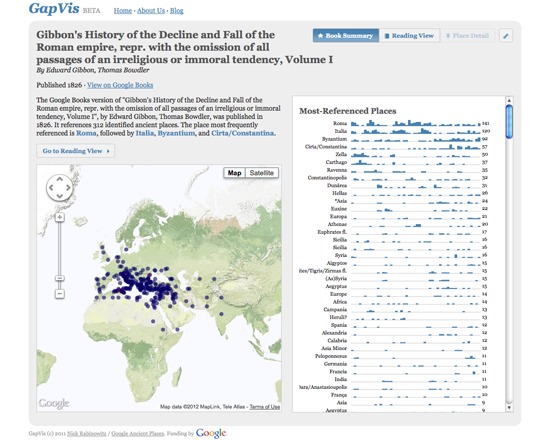
Task: Click the Google logo in the footer
Action: (211, 433)
